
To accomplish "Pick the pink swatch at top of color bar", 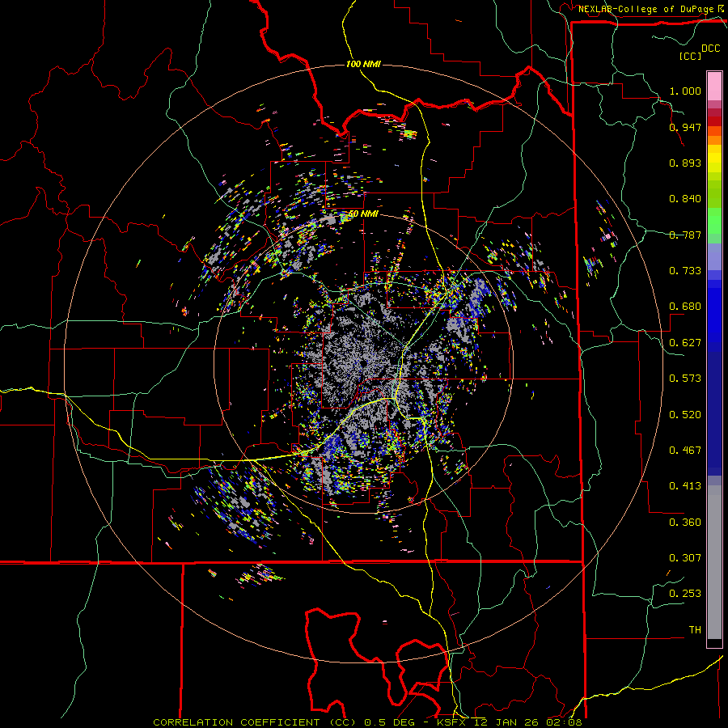I will coord(714,87).
